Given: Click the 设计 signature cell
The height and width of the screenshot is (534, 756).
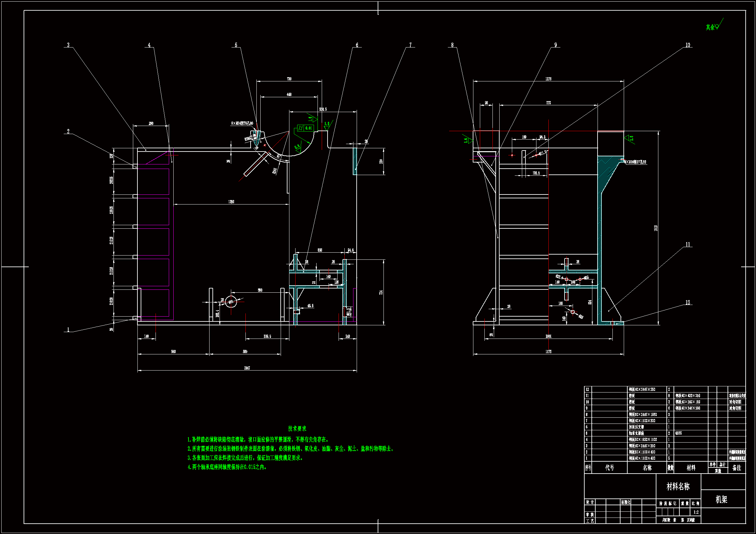Looking at the screenshot, I should pyautogui.click(x=590, y=502).
